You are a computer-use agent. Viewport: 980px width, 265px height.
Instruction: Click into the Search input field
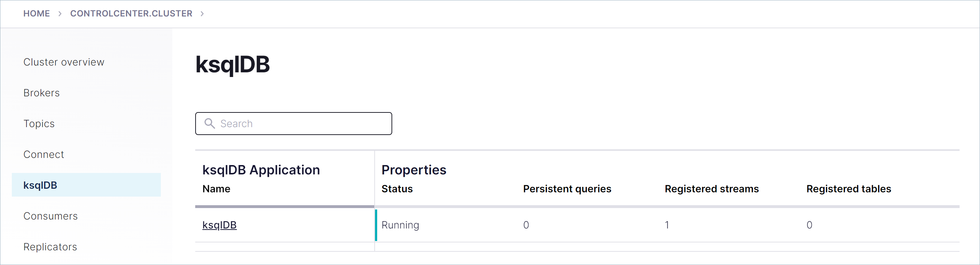pyautogui.click(x=301, y=124)
